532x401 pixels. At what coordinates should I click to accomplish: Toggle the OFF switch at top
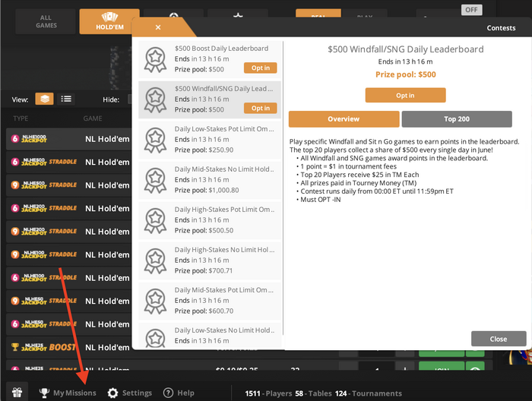pos(471,10)
